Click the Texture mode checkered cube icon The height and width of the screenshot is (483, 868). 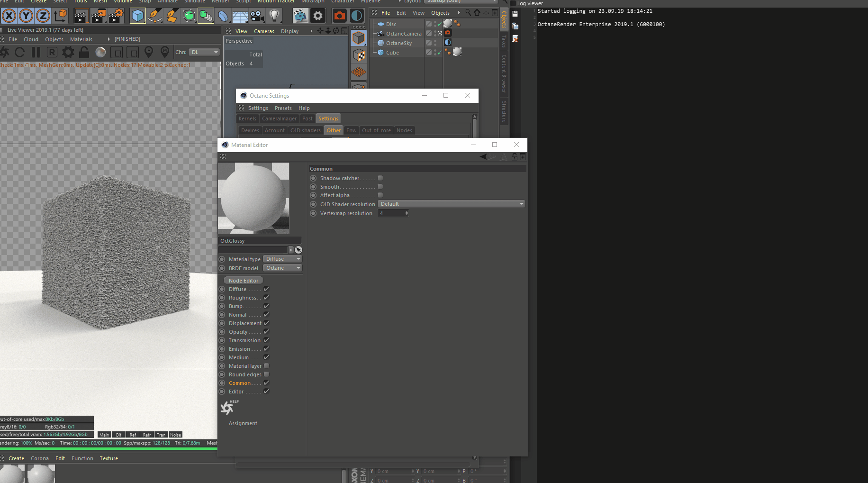tap(359, 55)
